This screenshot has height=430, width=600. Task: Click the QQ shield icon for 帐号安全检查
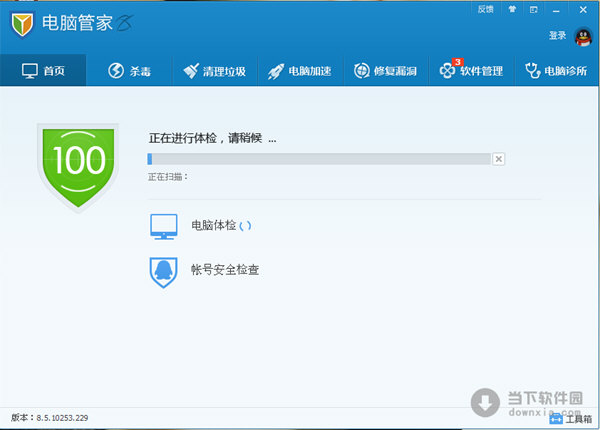[163, 272]
